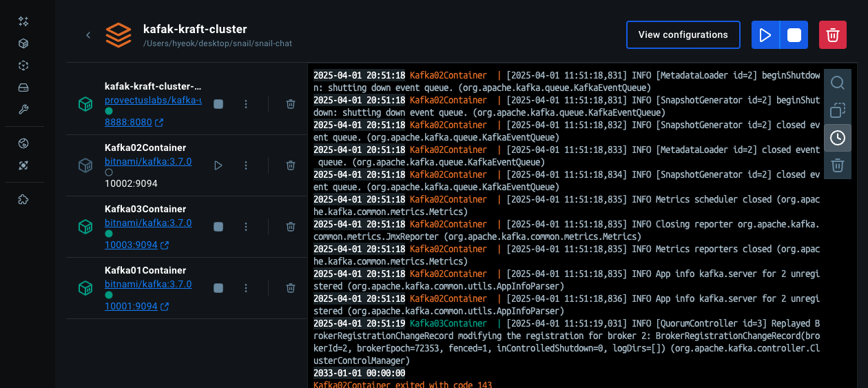Click external-link icon next to 10003:9094
The width and height of the screenshot is (868, 388).
[165, 245]
